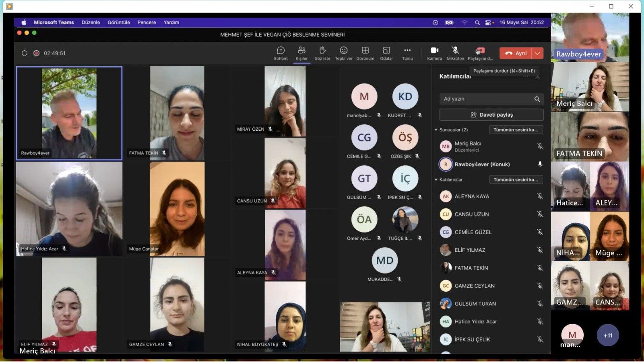The width and height of the screenshot is (644, 362).
Task: Open the Yardım menu
Action: pos(171,23)
